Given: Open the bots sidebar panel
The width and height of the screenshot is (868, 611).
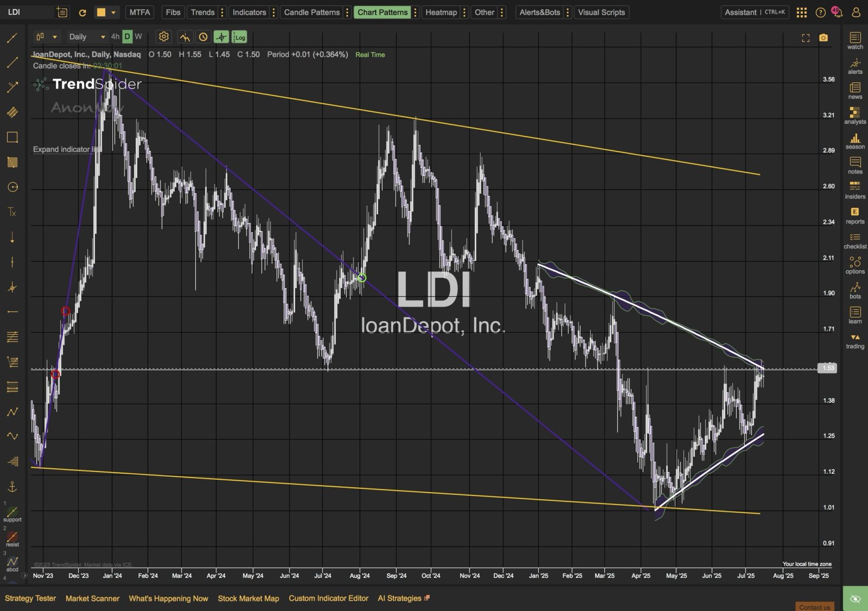Looking at the screenshot, I should [855, 290].
